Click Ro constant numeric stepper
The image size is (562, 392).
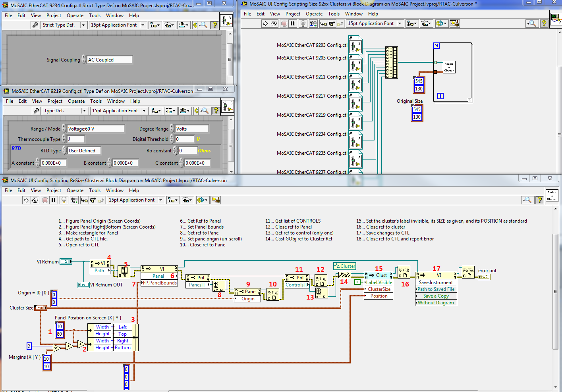(175, 150)
